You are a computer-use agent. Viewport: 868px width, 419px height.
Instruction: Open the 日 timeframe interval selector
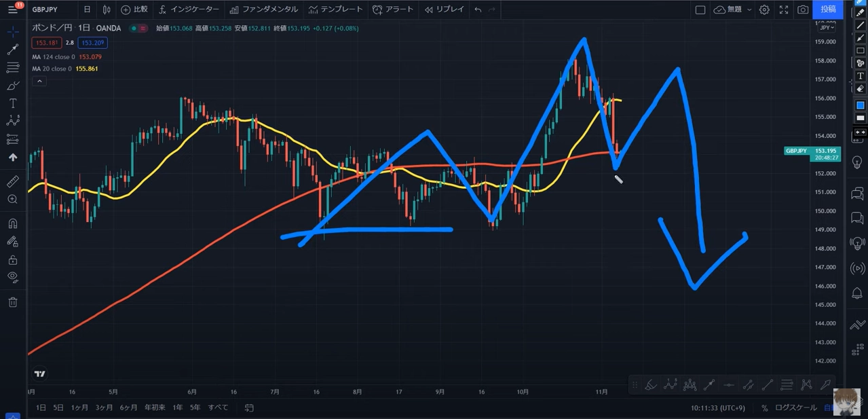[87, 10]
